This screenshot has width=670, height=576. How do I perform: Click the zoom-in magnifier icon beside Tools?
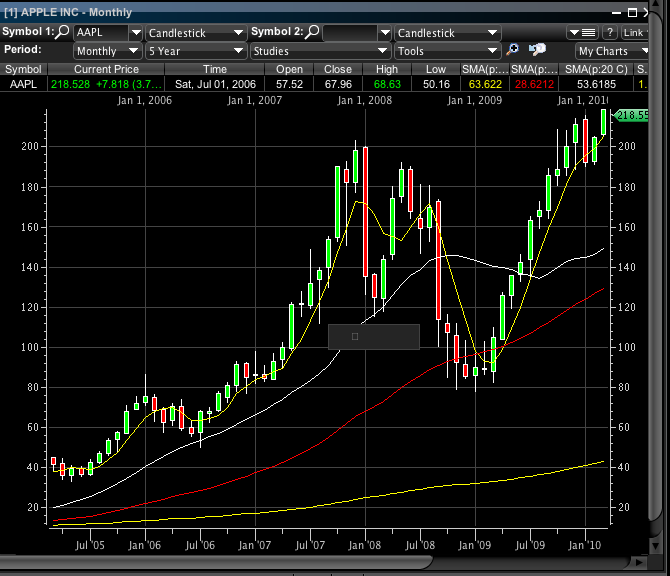pyautogui.click(x=513, y=50)
